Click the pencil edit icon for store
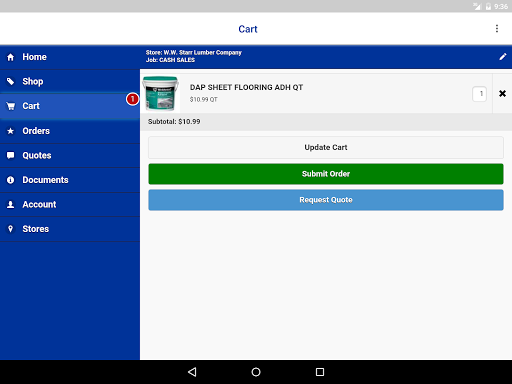512x384 pixels. click(x=503, y=57)
